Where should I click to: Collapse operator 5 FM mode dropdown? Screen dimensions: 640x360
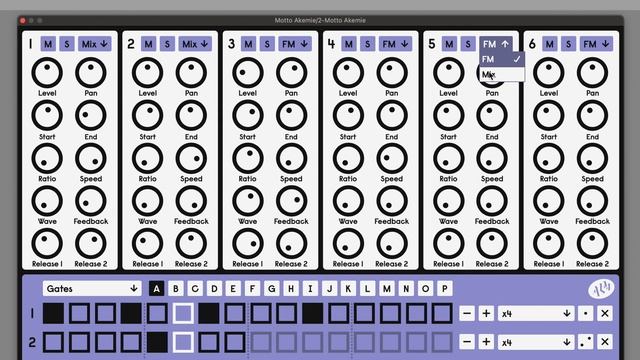(496, 44)
